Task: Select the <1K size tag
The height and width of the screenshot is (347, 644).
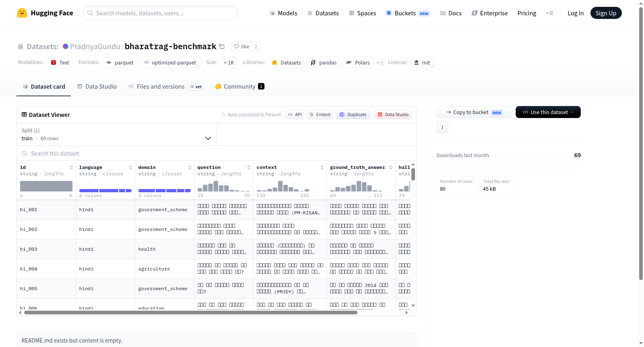Action: tap(229, 62)
